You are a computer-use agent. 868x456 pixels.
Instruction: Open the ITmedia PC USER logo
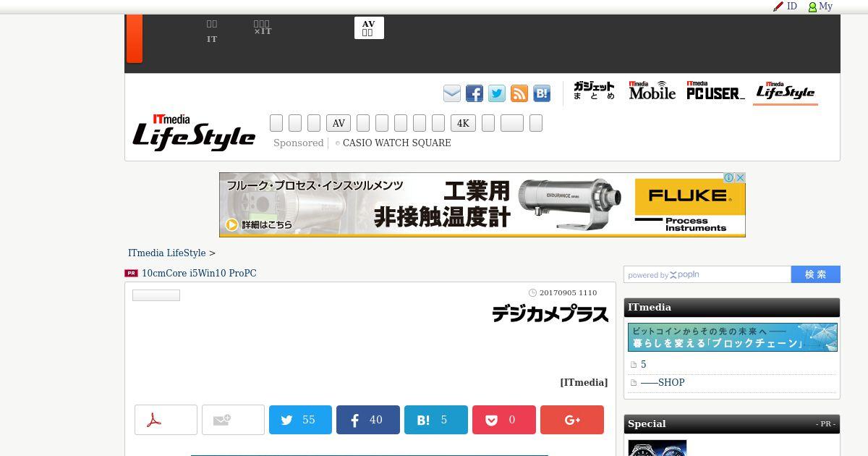coord(715,90)
